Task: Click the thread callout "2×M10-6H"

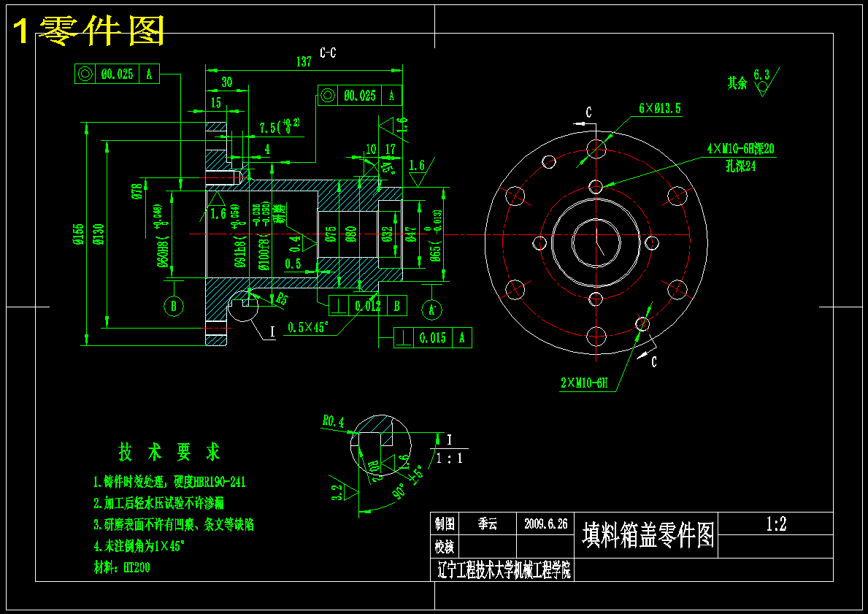Action: click(584, 383)
